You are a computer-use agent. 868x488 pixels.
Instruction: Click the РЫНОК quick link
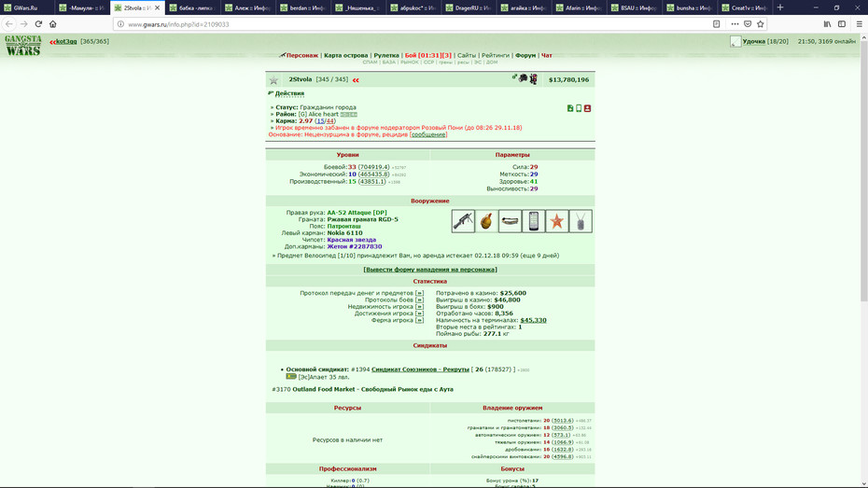click(409, 63)
